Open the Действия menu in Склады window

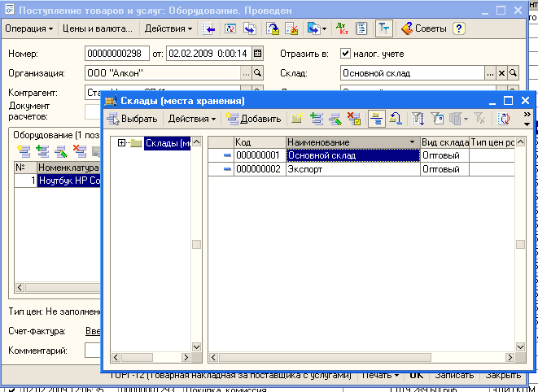[191, 119]
